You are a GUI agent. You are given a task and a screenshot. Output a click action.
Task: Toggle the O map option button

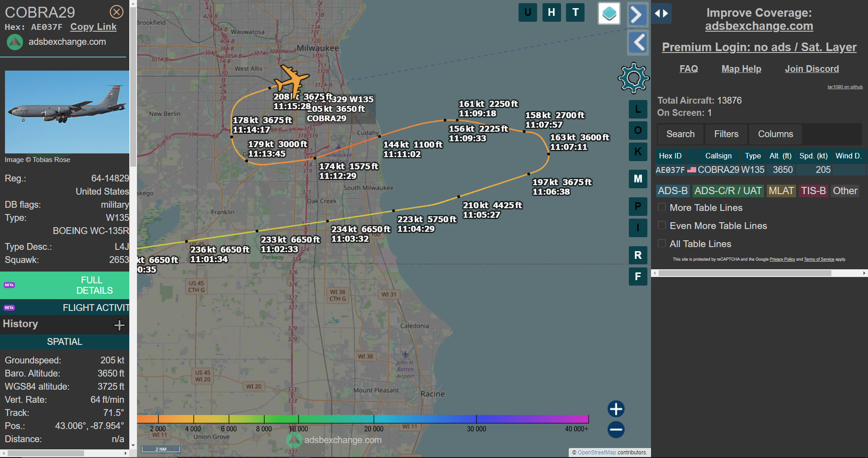[x=638, y=130]
